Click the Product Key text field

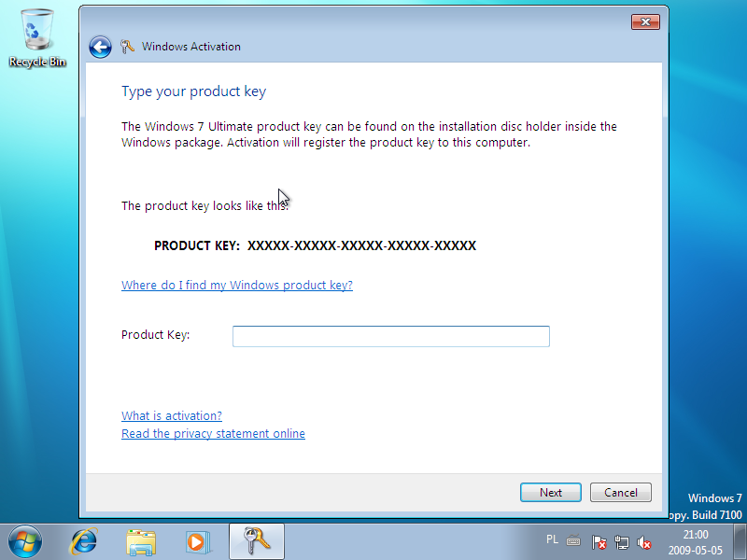click(390, 336)
